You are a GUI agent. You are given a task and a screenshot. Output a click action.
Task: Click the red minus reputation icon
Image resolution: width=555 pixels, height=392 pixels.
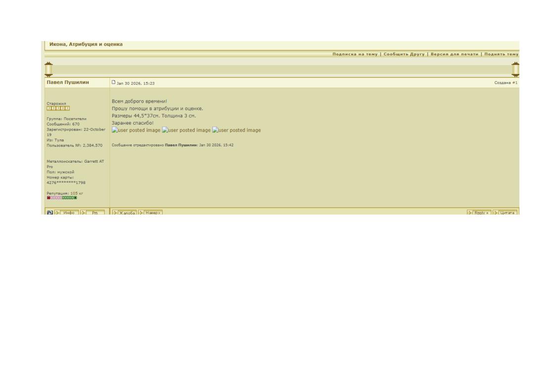click(x=48, y=198)
